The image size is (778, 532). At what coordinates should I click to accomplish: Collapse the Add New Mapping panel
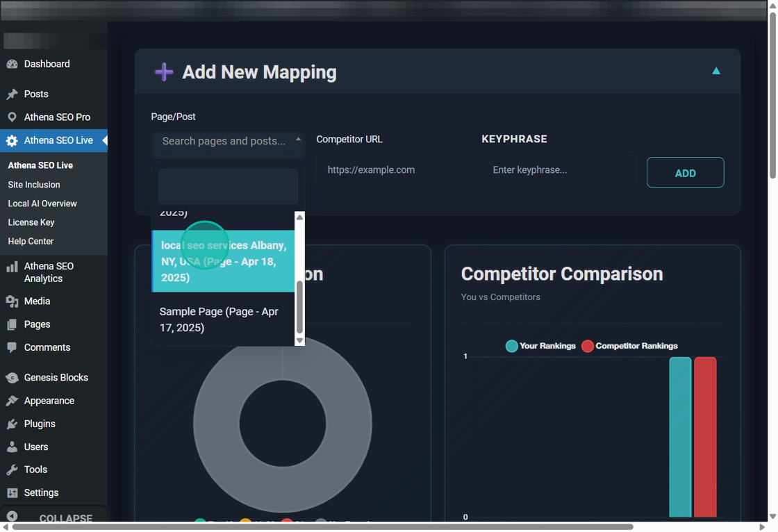point(715,71)
